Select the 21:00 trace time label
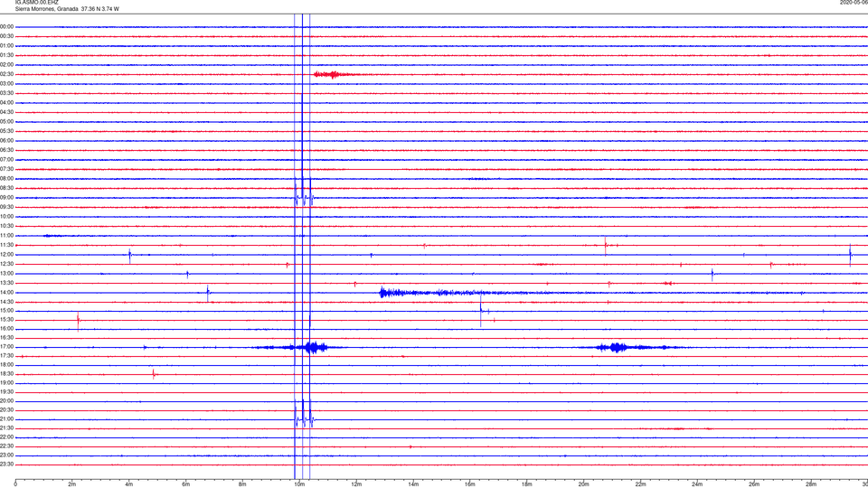868x488 pixels. (6, 419)
